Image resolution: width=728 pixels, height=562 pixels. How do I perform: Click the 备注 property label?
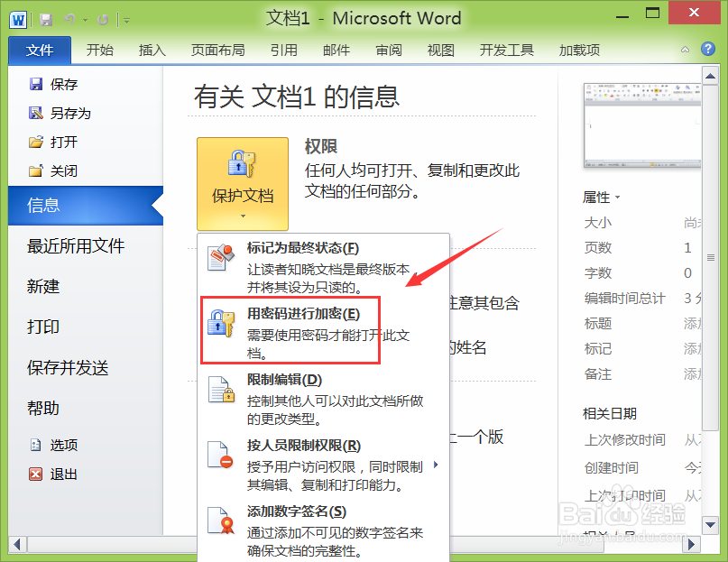[598, 373]
